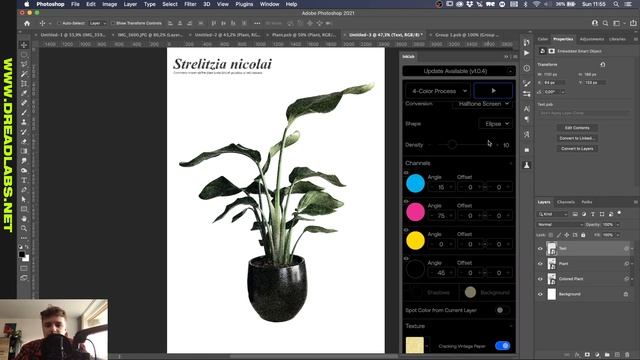
Task: Open the layer Opacity dropdown
Action: click(x=618, y=224)
